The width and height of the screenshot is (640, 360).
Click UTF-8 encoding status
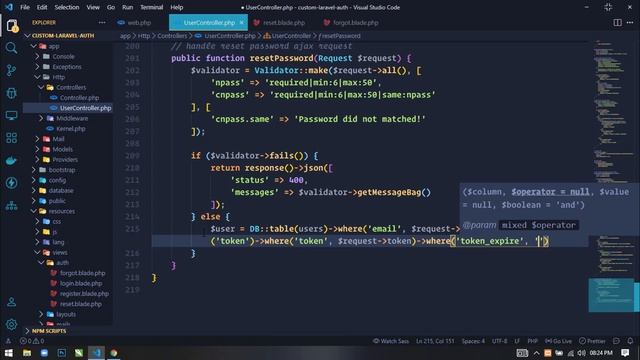(x=500, y=341)
